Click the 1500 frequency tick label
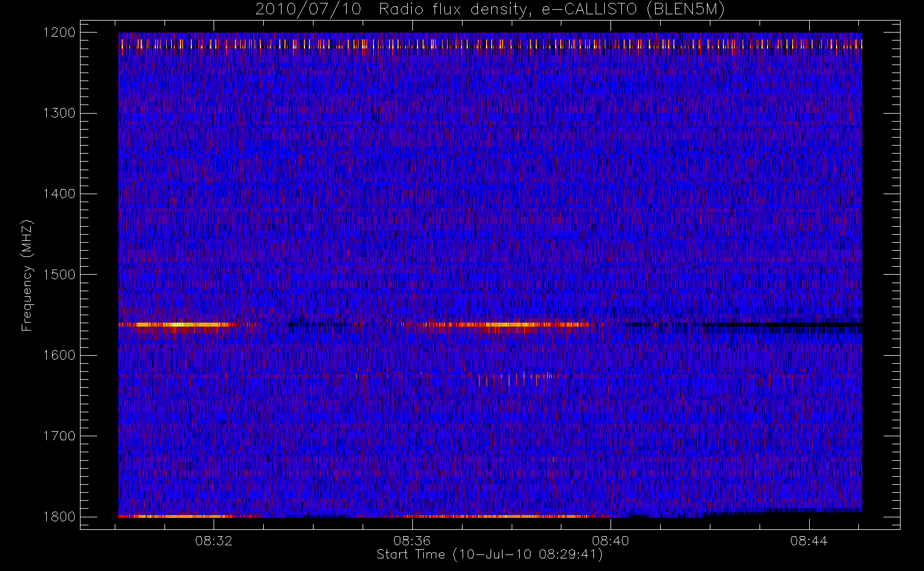Image resolution: width=924 pixels, height=571 pixels. pos(59,274)
